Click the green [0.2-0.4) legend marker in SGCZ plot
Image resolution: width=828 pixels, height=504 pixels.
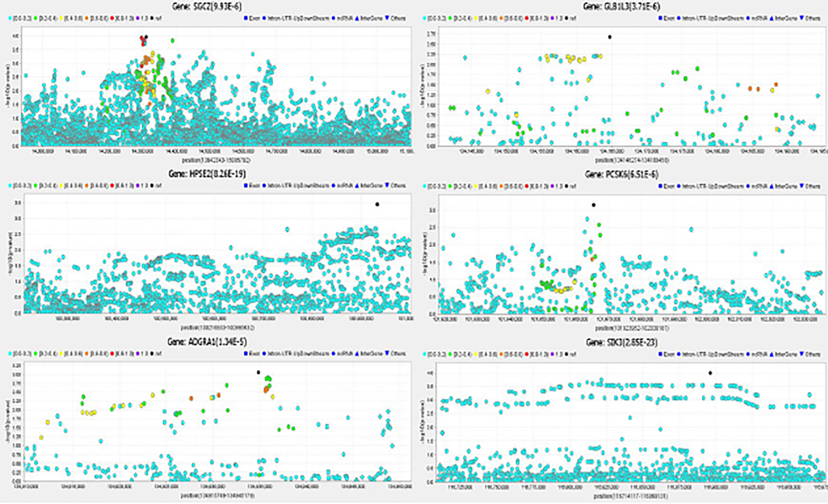(x=35, y=18)
